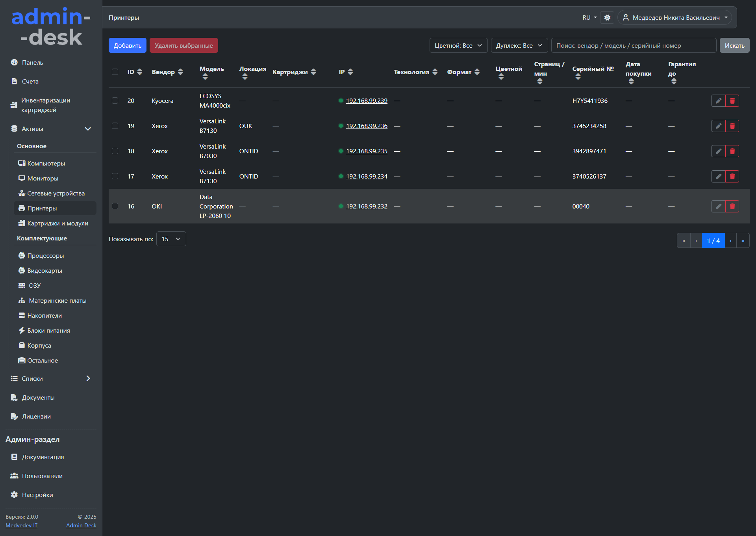The height and width of the screenshot is (536, 756).
Task: Jump to last page in pagination
Action: pos(743,240)
